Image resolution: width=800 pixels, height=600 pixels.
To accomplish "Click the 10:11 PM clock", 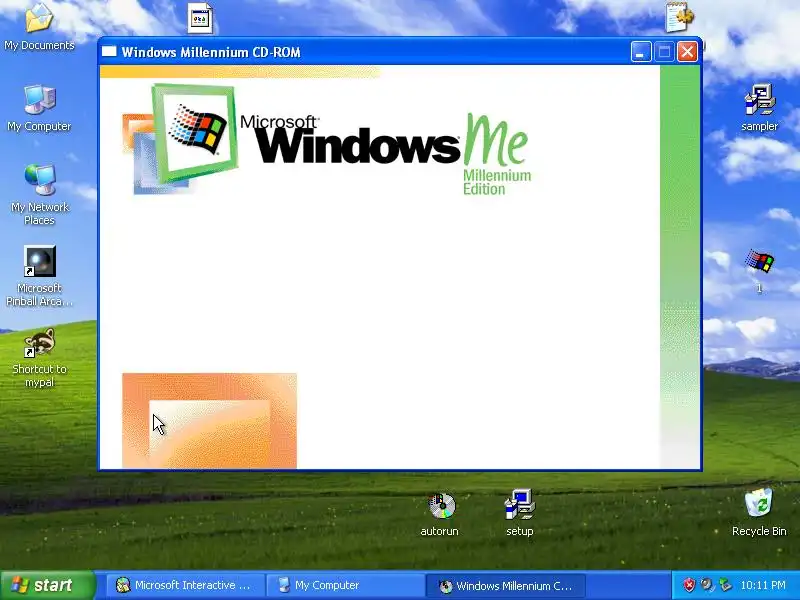I will point(763,585).
